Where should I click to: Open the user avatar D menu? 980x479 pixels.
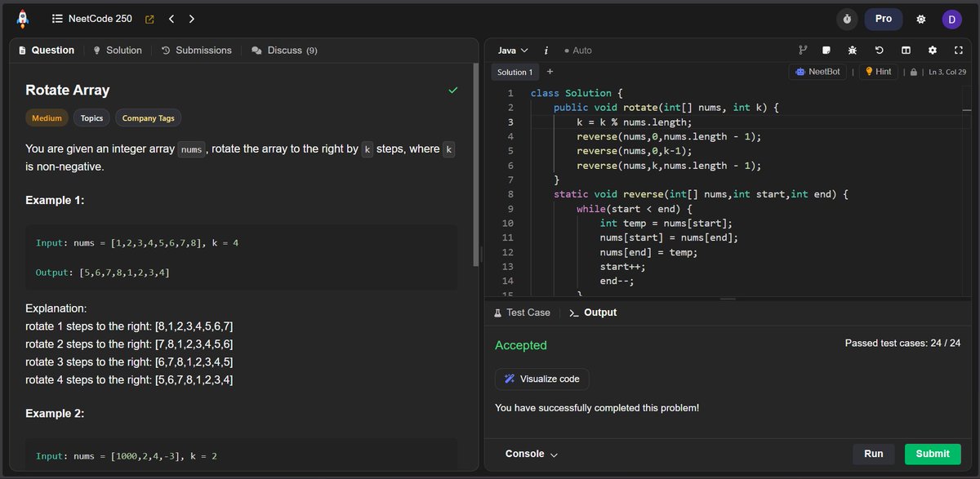point(951,19)
